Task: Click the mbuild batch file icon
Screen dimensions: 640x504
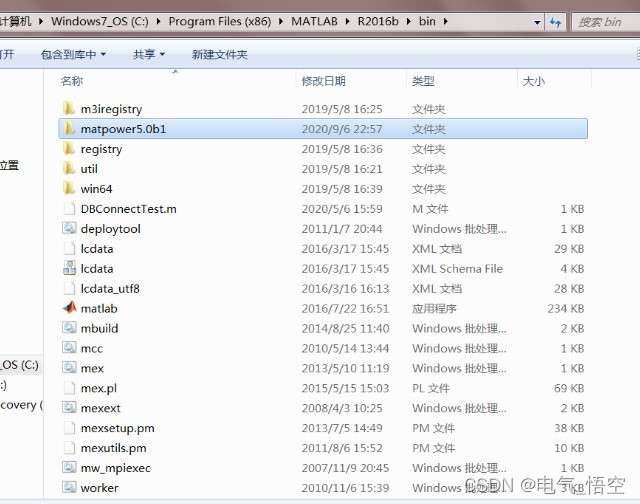Action: click(69, 328)
